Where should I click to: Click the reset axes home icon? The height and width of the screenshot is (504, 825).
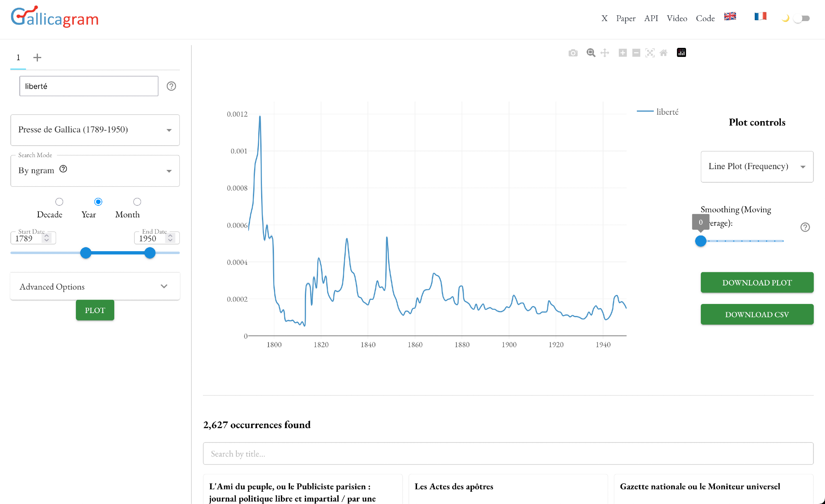pos(663,53)
